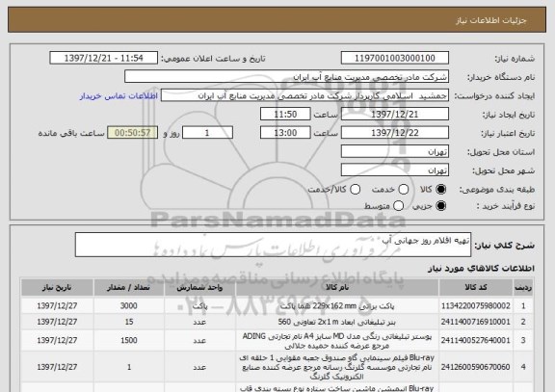
Task: Click the کد کالا column header
Action: [x=476, y=287]
